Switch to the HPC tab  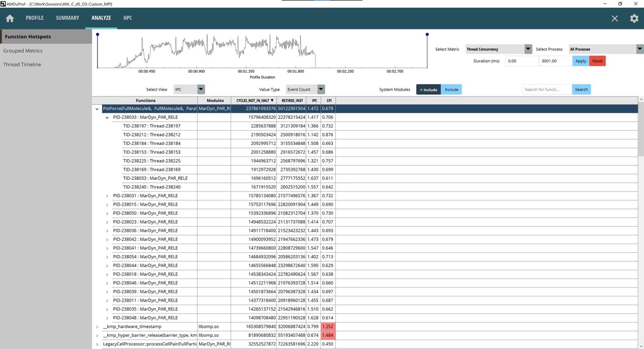point(128,18)
